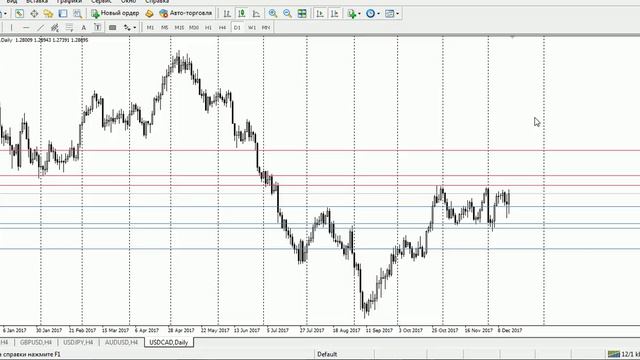Toggle chart shift icon
The height and width of the screenshot is (360, 640).
click(x=334, y=13)
